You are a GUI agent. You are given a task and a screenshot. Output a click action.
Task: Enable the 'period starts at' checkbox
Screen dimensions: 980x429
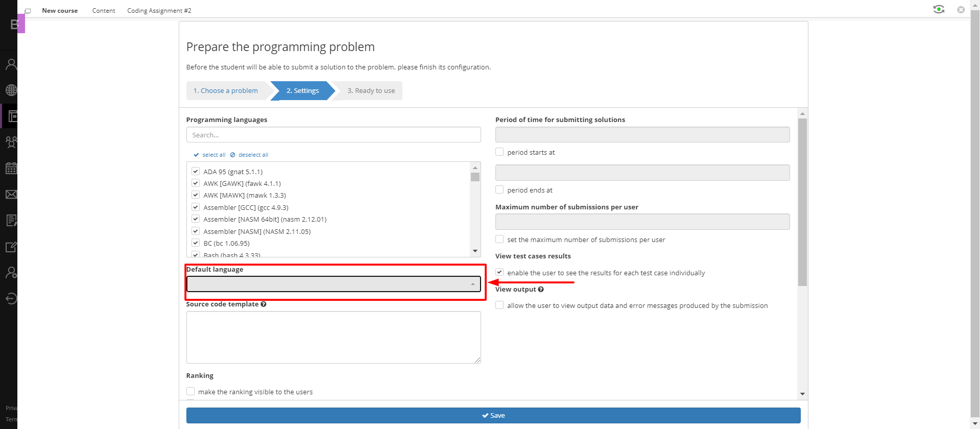coord(499,152)
